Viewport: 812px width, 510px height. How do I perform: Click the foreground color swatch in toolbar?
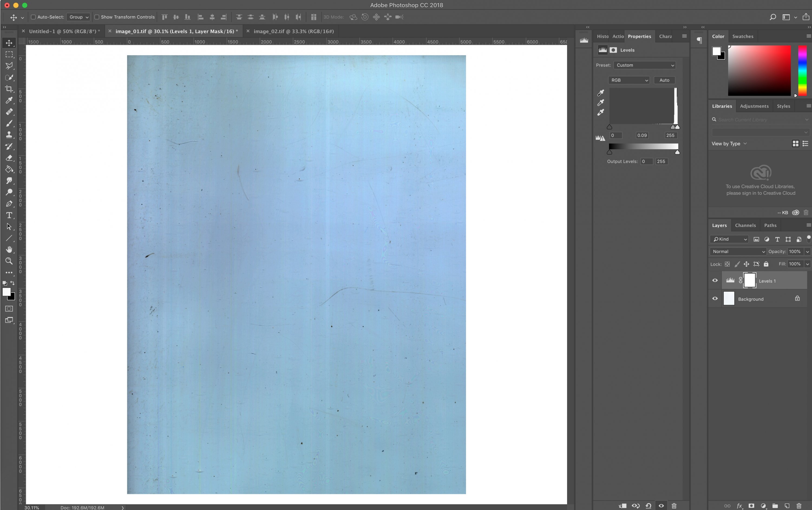[x=6, y=292]
